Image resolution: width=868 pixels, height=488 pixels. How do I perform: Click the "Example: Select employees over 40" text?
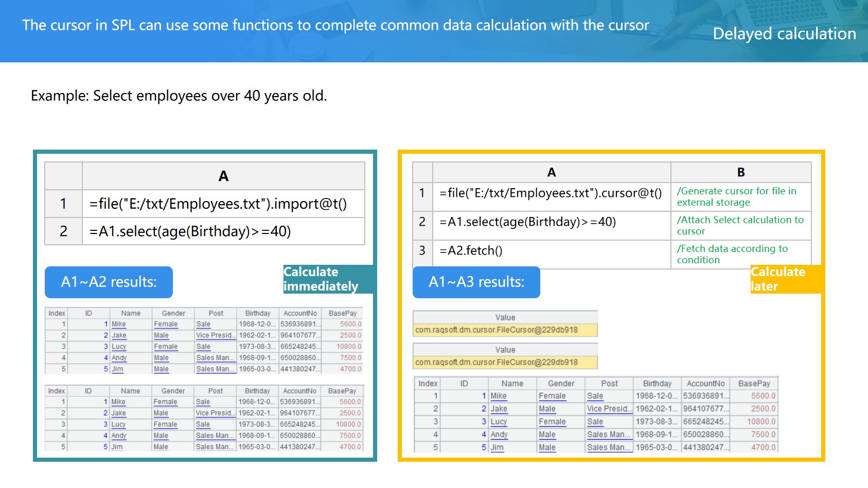179,96
